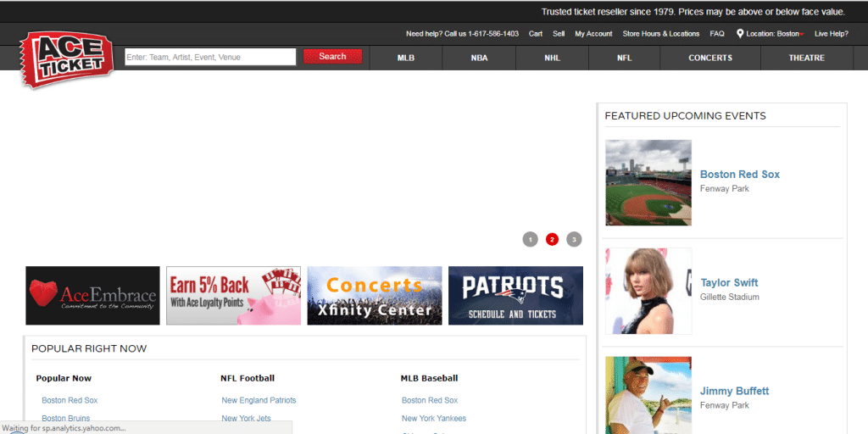Screen dimensions: 868x434
Task: Open the MLB menu
Action: [x=406, y=58]
